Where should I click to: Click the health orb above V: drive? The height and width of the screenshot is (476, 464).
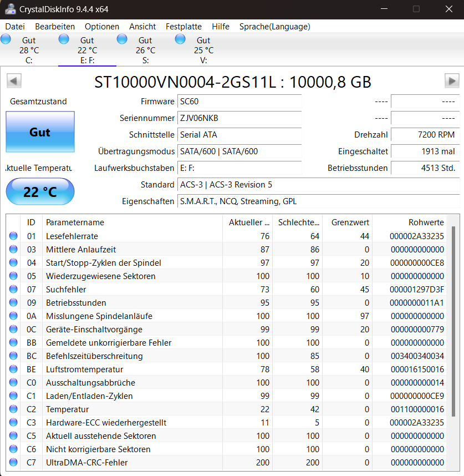coord(180,39)
